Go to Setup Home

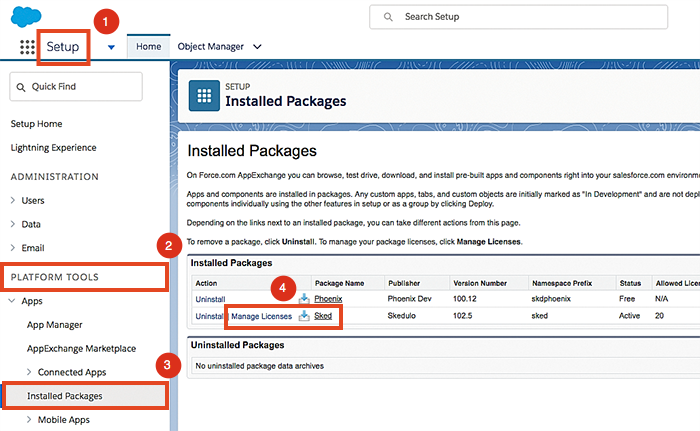36,124
